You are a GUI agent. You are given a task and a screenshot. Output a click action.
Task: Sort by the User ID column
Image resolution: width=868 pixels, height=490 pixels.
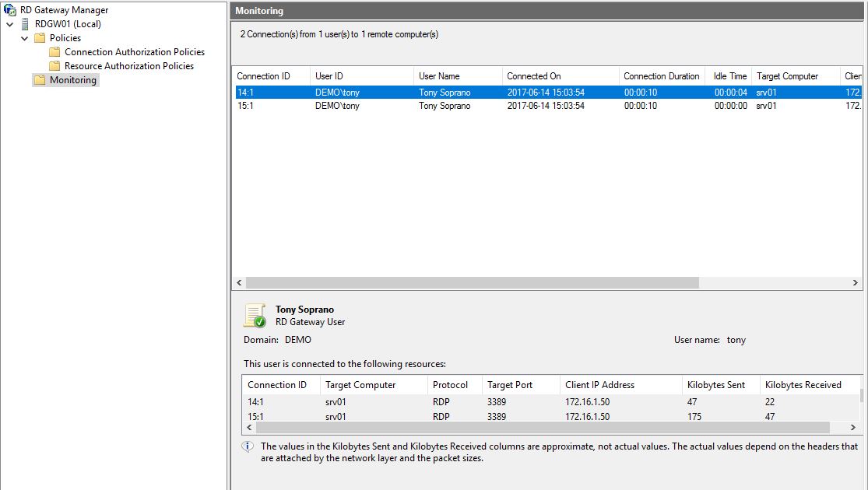coord(362,76)
